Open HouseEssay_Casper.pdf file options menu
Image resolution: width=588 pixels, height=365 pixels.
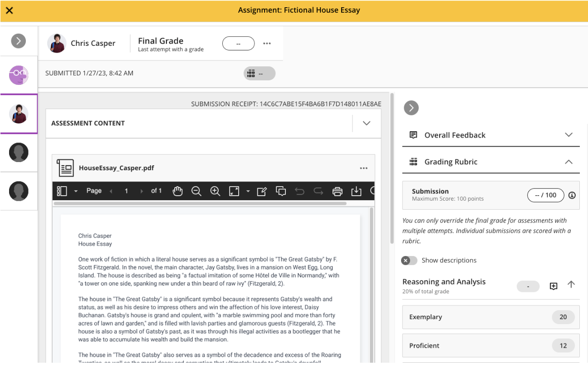(x=363, y=168)
